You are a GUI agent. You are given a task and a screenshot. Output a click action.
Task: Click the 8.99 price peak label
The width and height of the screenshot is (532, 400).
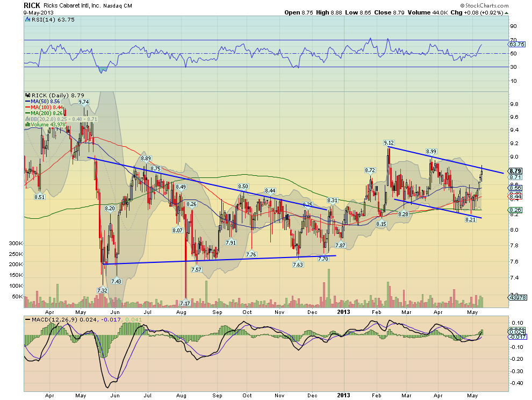(431, 152)
